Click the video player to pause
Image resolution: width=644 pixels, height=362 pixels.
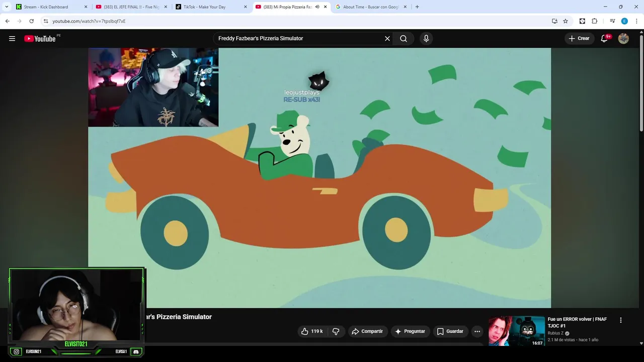(x=319, y=178)
